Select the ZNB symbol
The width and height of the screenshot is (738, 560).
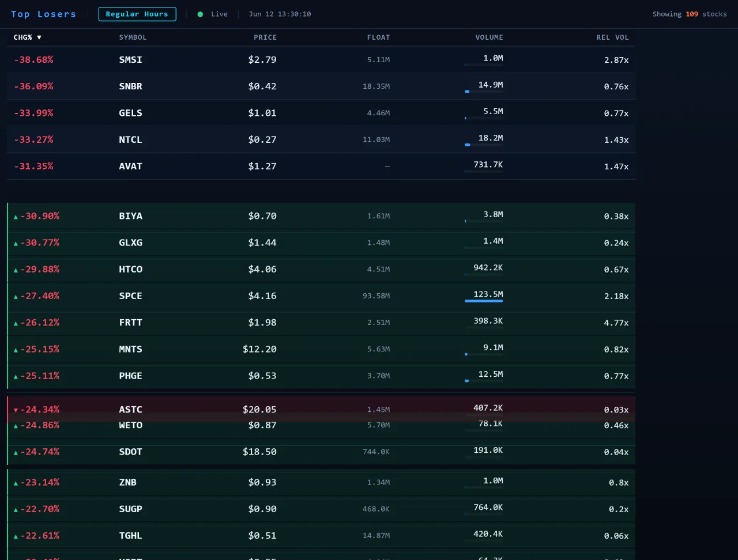pyautogui.click(x=127, y=482)
